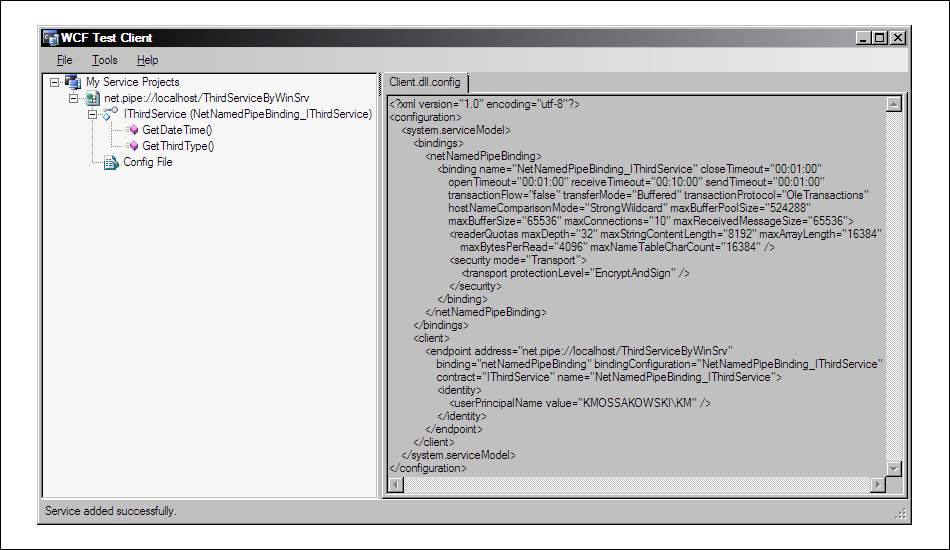Click the readerQuotas maxDepth="32" line
The width and height of the screenshot is (950, 550).
665,234
